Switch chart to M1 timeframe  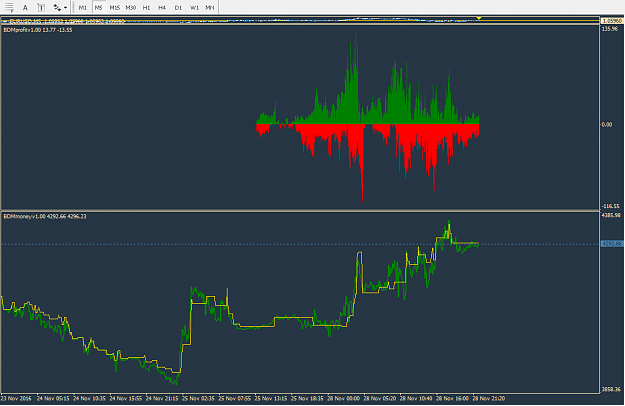tap(83, 7)
